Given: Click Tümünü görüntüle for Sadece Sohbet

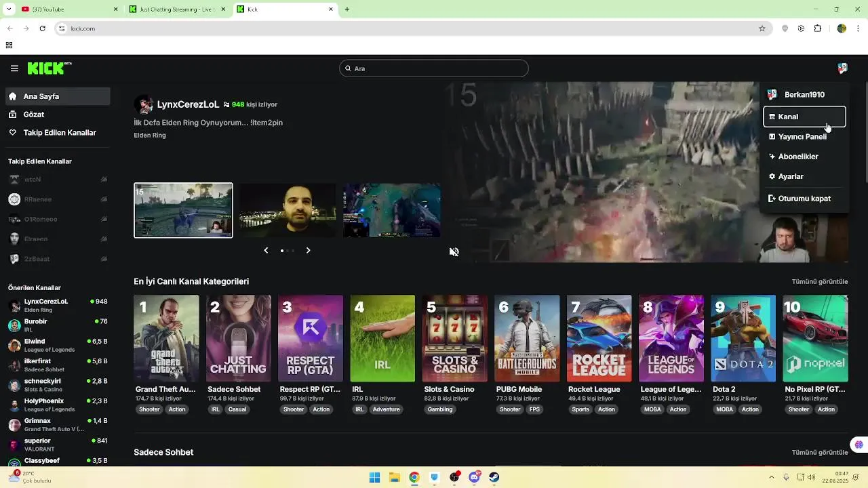Looking at the screenshot, I should (x=820, y=452).
